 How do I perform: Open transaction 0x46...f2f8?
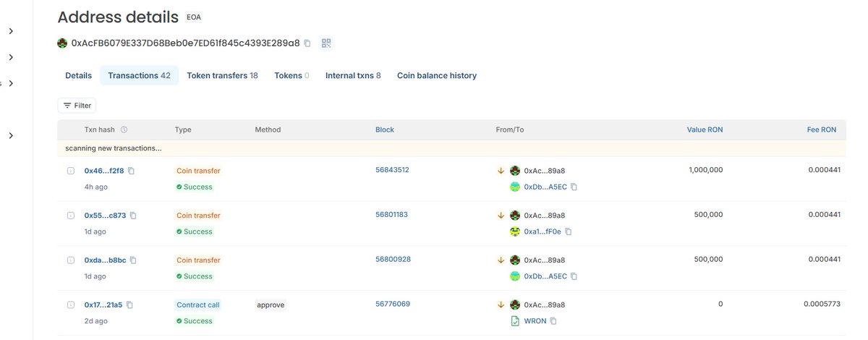coord(104,171)
